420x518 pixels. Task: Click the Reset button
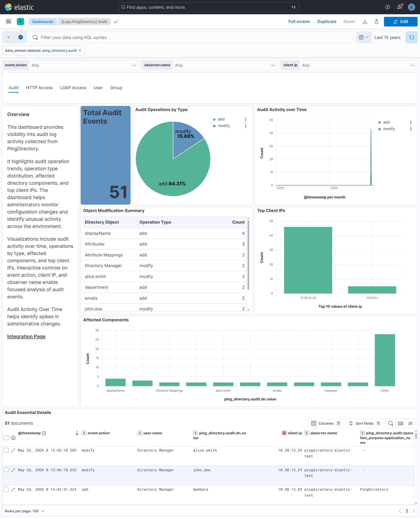click(349, 21)
